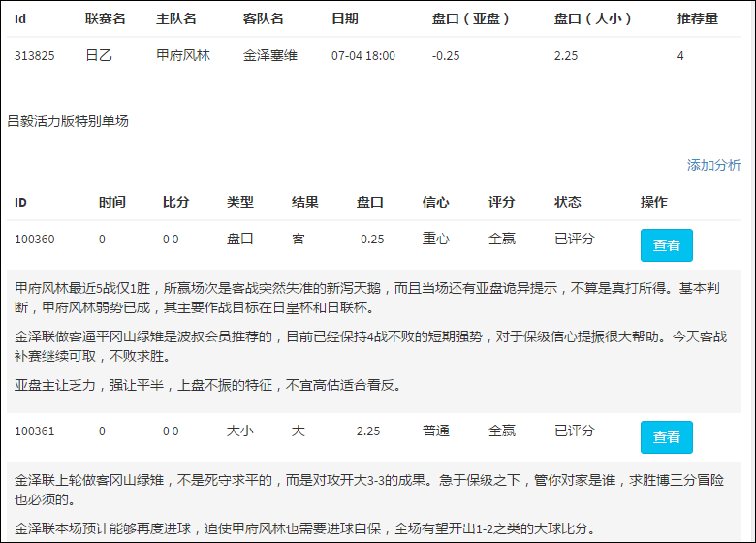Viewport: 756px width, 543px height.
Task: Select type 盘口 in row 100360
Action: point(239,239)
